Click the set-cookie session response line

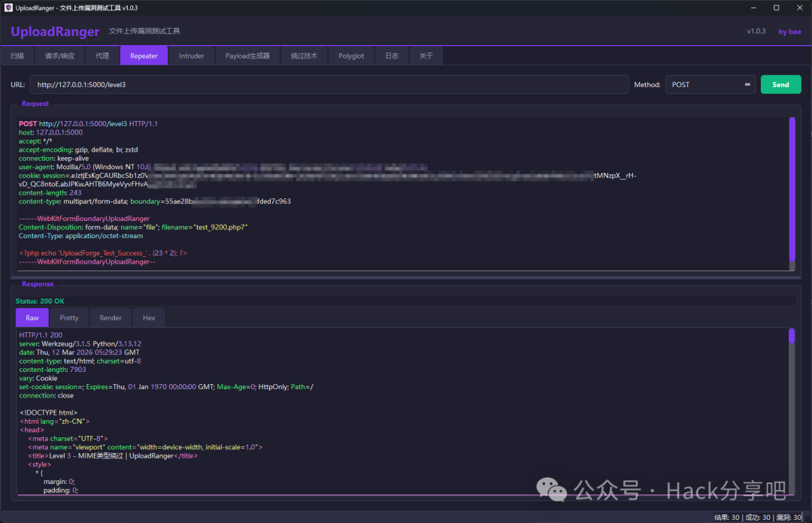[x=166, y=387]
